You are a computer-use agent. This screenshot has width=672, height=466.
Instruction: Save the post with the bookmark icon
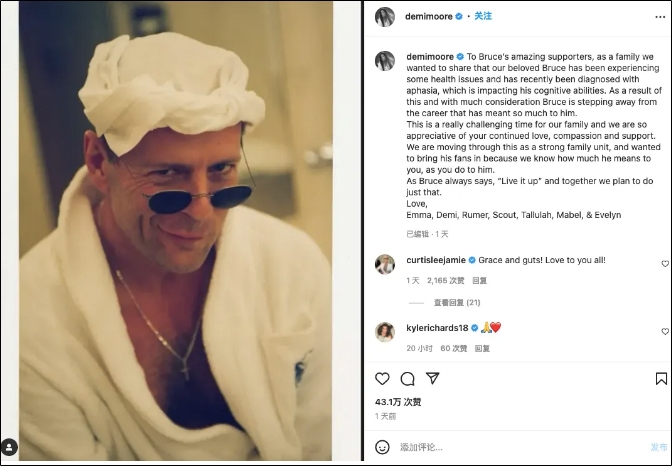661,379
